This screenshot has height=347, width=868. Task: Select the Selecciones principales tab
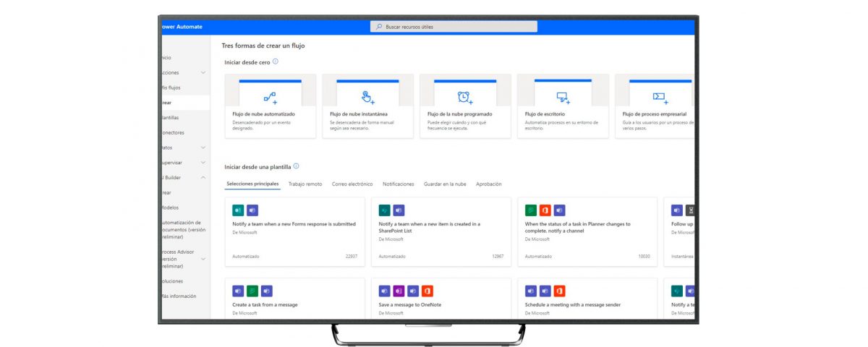[x=252, y=184]
